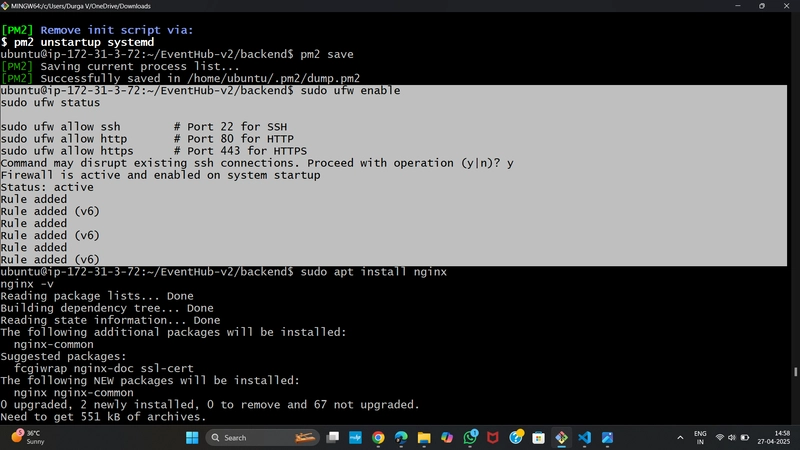This screenshot has height=450, width=800.
Task: Click the 'nginx -v' line
Action: (27, 284)
